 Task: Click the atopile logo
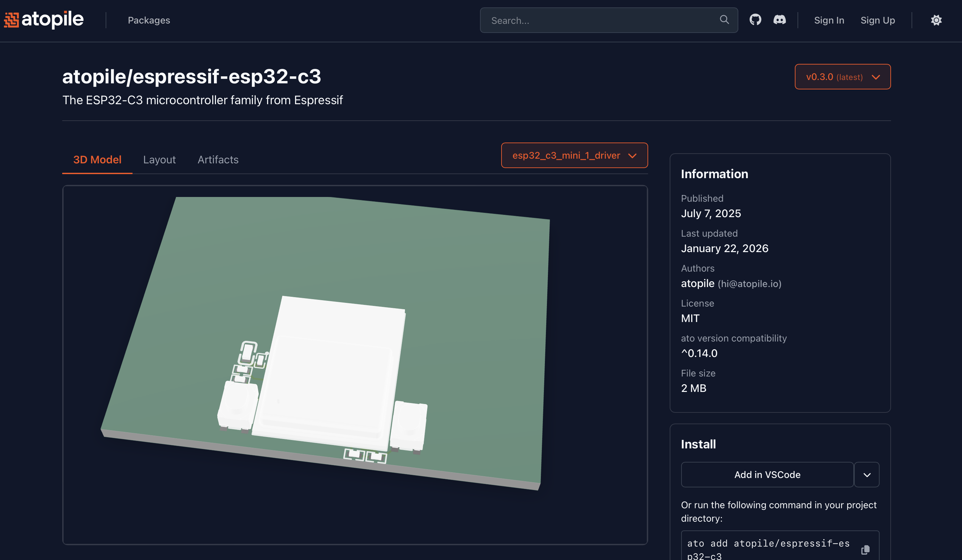(43, 20)
